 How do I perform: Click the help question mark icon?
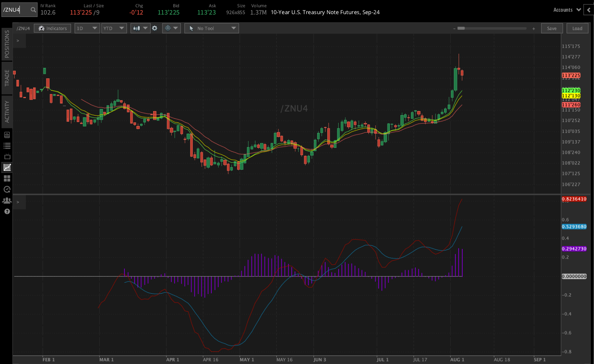click(x=7, y=211)
